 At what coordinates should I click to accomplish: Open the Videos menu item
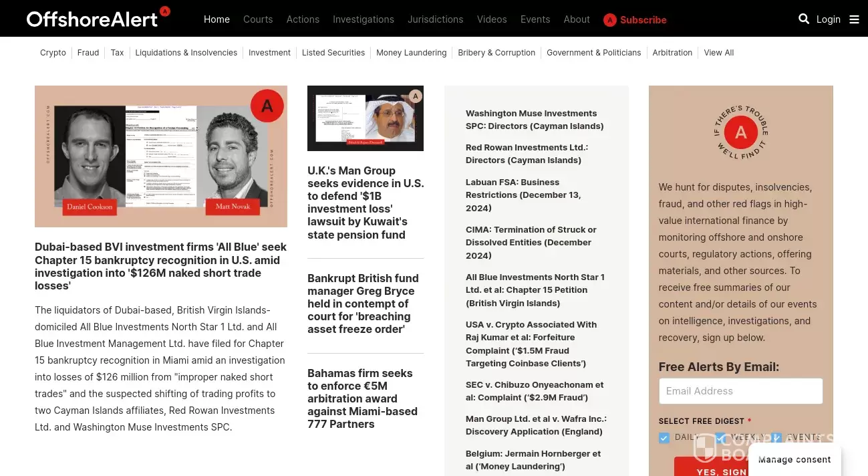(492, 19)
